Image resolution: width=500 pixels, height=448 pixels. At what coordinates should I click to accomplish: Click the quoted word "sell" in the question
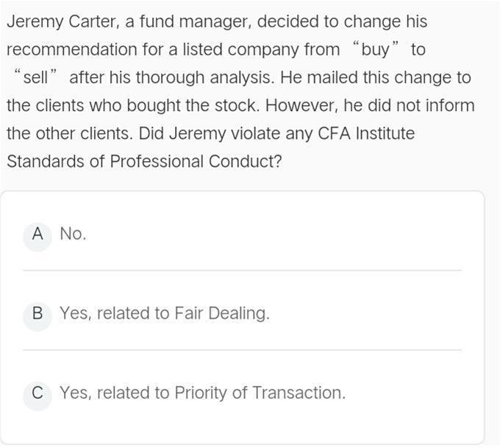35,78
